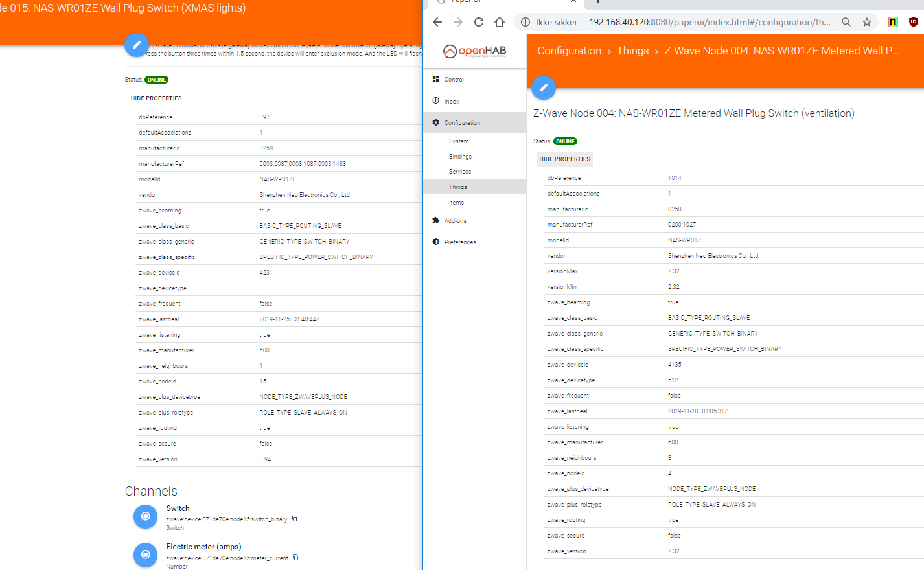Open the Control section in sidebar

coord(454,80)
